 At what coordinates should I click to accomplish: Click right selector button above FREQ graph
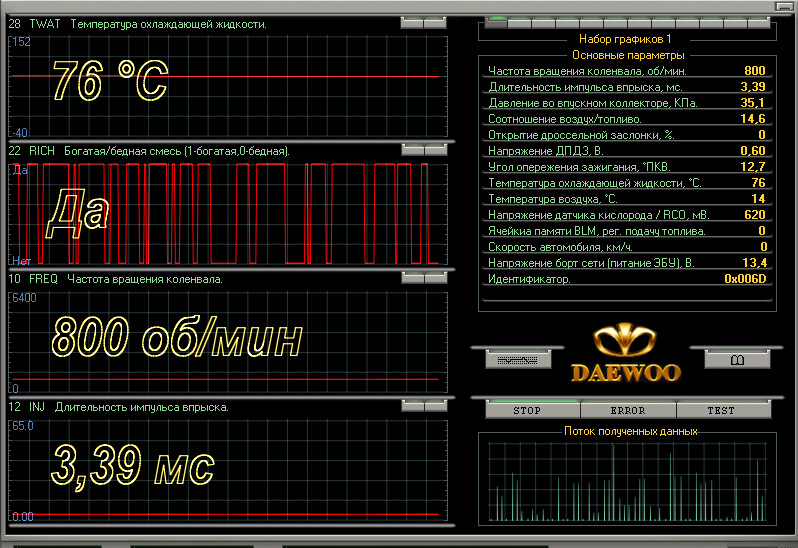pyautogui.click(x=436, y=277)
